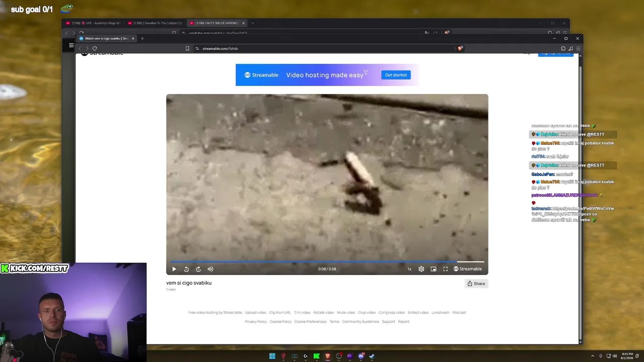Open the Trim video footer link
The image size is (644, 362).
(x=302, y=313)
